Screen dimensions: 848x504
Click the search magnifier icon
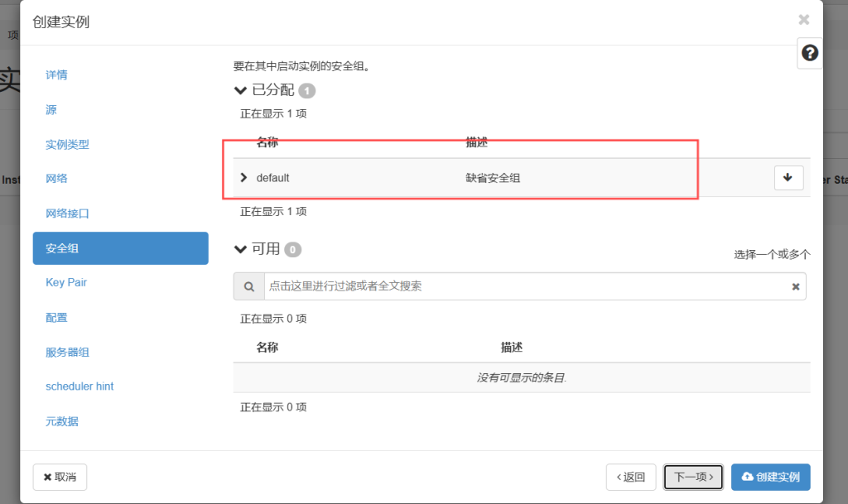point(248,286)
